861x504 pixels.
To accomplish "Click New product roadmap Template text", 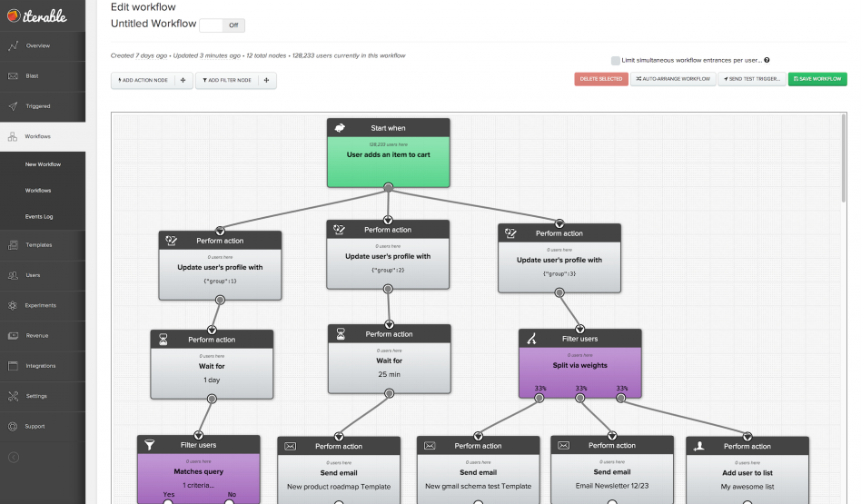I will (339, 487).
